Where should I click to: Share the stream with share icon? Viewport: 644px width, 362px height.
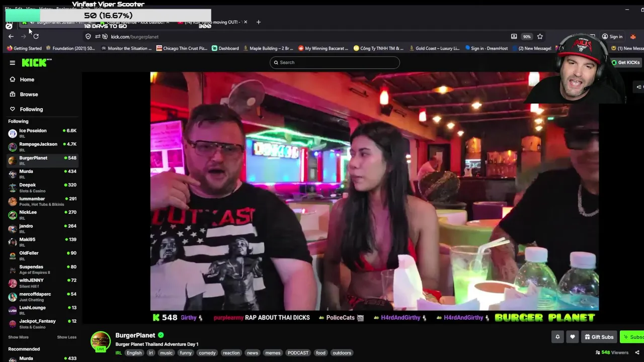[x=637, y=352]
